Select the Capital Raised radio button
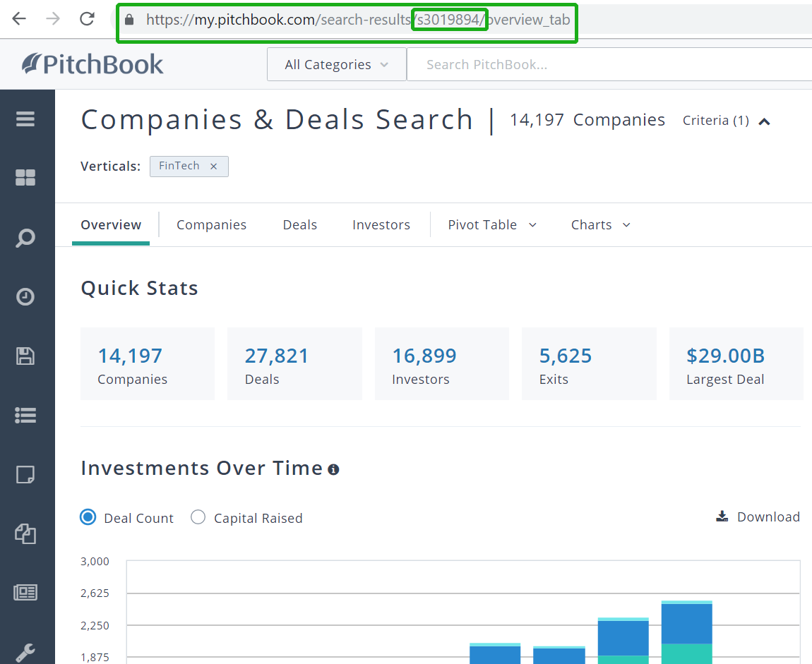 point(198,517)
